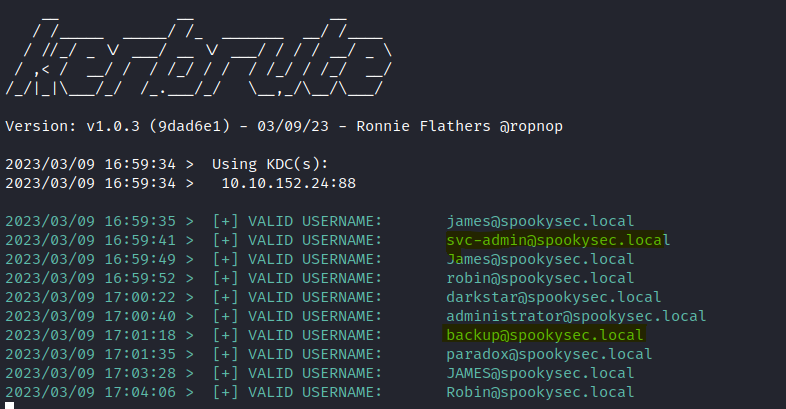The image size is (786, 409).
Task: Click the KDC address 10.10.152.24:88
Action: pyautogui.click(x=289, y=183)
